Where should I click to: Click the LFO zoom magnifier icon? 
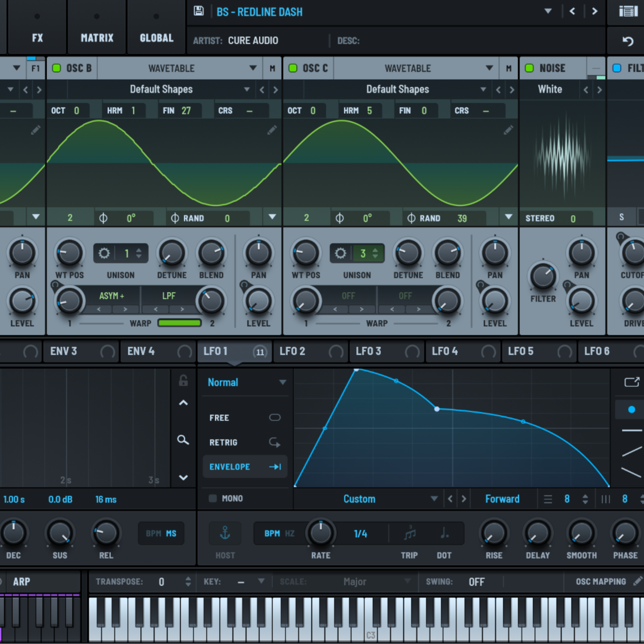(x=183, y=440)
